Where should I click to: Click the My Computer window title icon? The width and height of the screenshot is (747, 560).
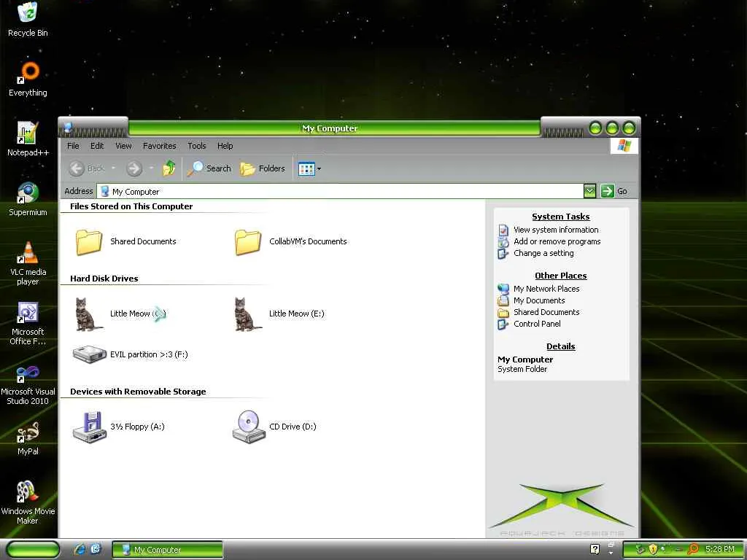tap(68, 128)
